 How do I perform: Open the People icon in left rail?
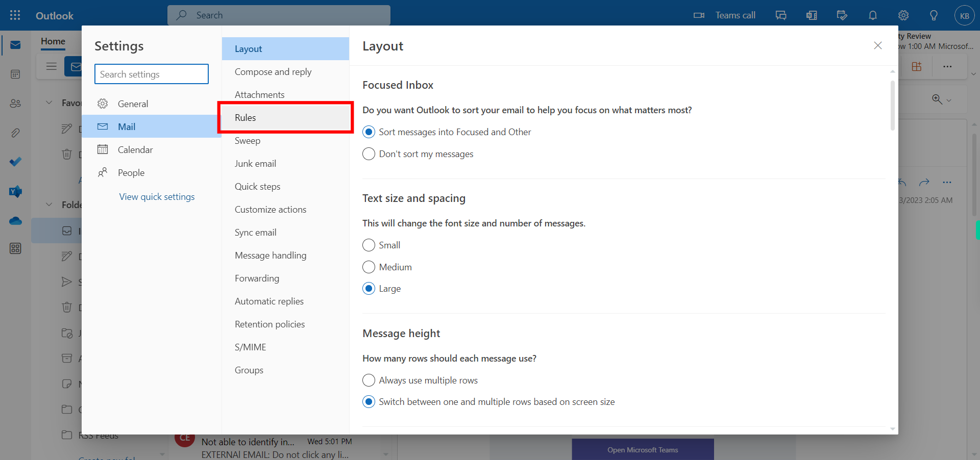15,104
